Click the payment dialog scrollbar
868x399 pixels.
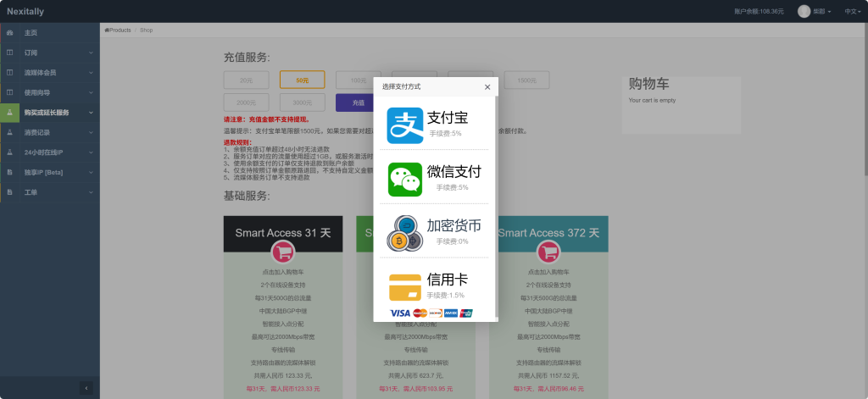(x=496, y=208)
